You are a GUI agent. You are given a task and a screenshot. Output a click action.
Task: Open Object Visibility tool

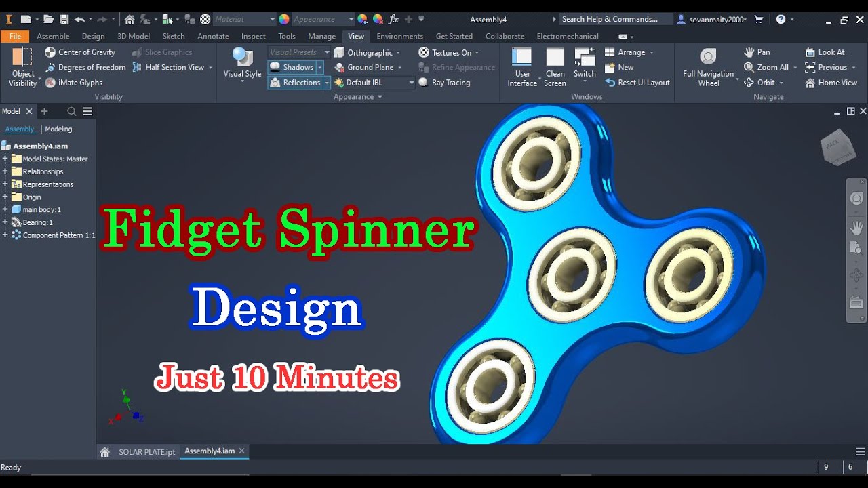(x=22, y=67)
